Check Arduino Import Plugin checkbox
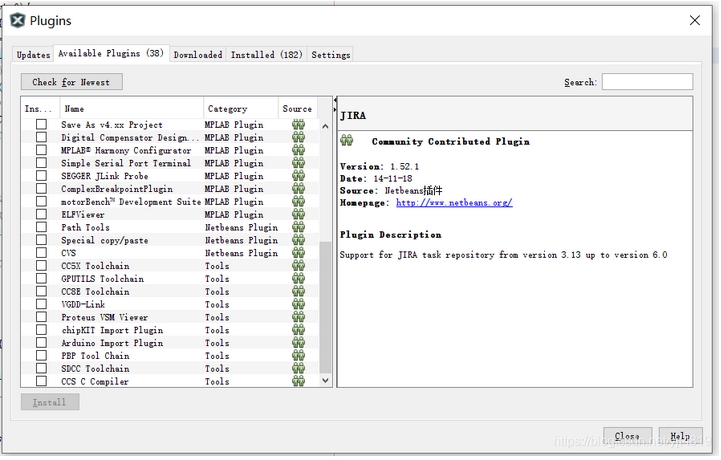Image resolution: width=721 pixels, height=460 pixels. 41,343
